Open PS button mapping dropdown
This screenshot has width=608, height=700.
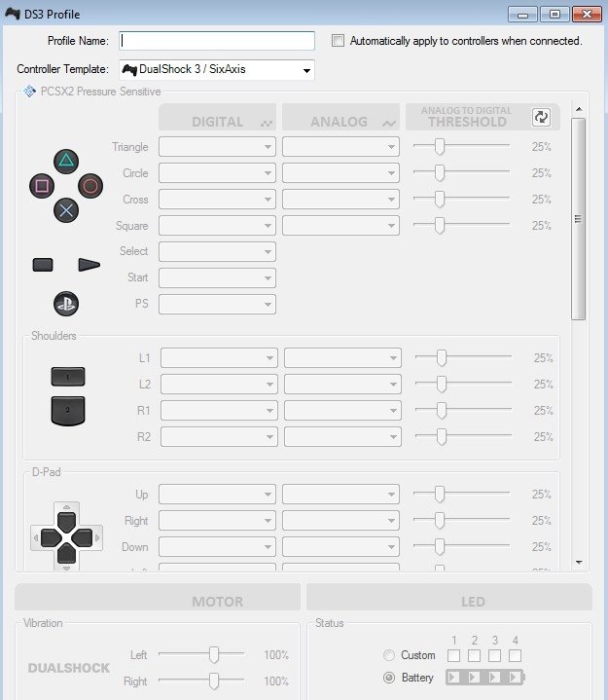pos(217,304)
